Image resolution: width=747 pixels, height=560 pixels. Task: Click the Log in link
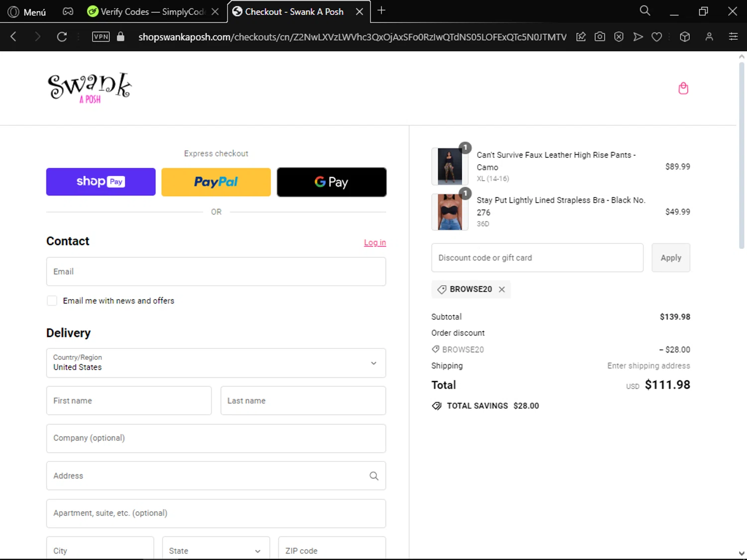pyautogui.click(x=375, y=242)
